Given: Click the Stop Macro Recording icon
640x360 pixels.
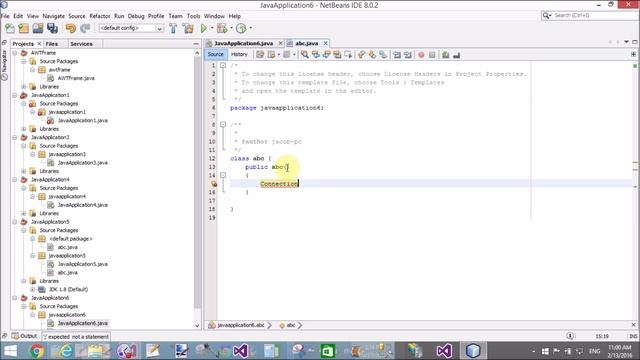Looking at the screenshot, I should click(432, 55).
